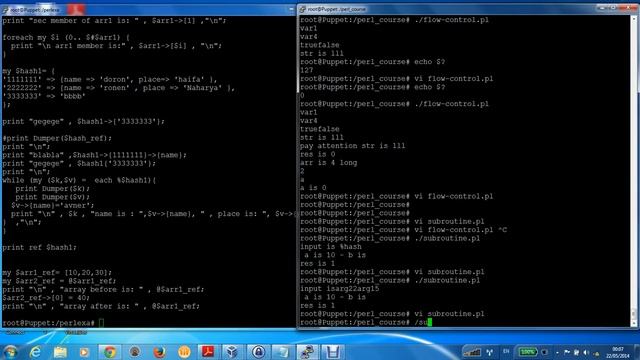Open Windows Media Player taskbar icon
The image size is (640, 360).
pos(84,352)
